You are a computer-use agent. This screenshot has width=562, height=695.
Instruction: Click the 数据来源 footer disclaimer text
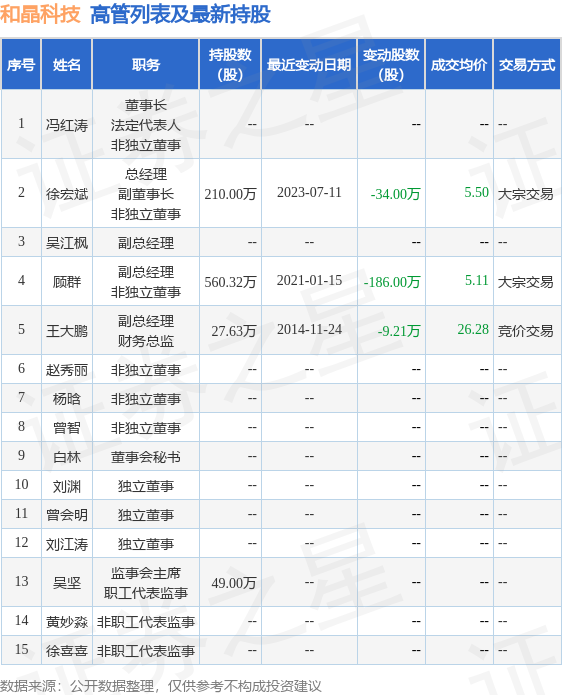(x=160, y=686)
